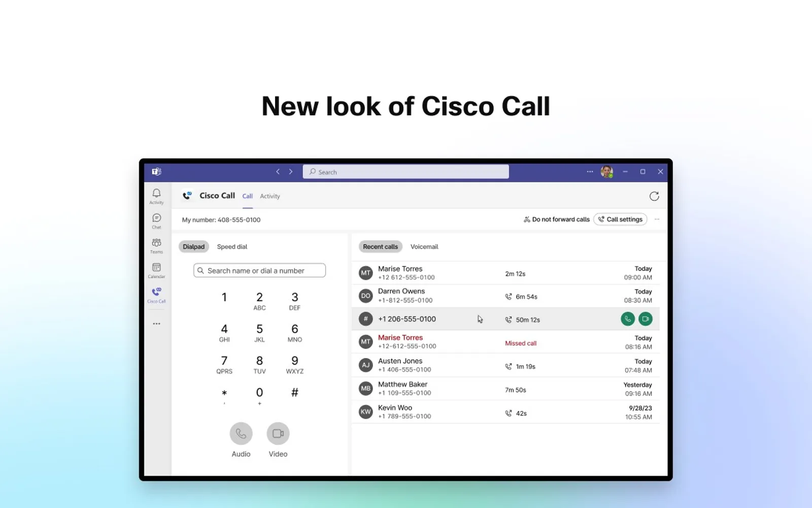Click the Teams logo in title bar

tap(156, 172)
